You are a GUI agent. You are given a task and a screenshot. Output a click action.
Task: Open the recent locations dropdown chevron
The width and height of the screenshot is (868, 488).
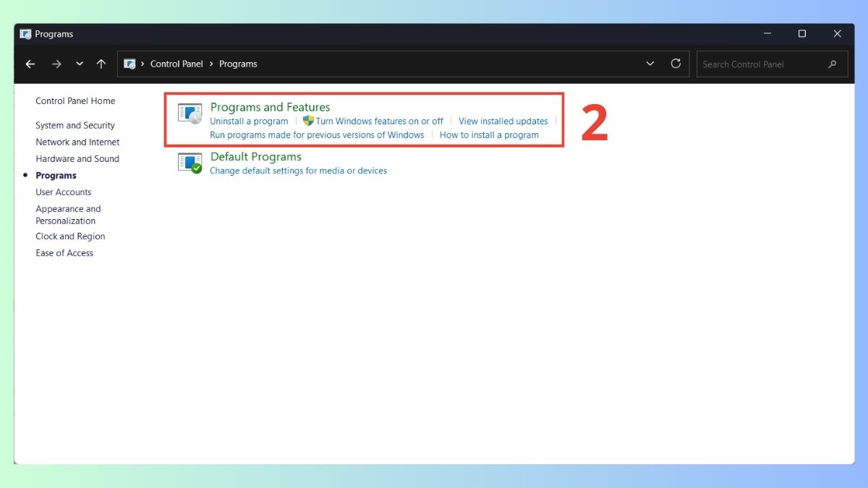80,64
